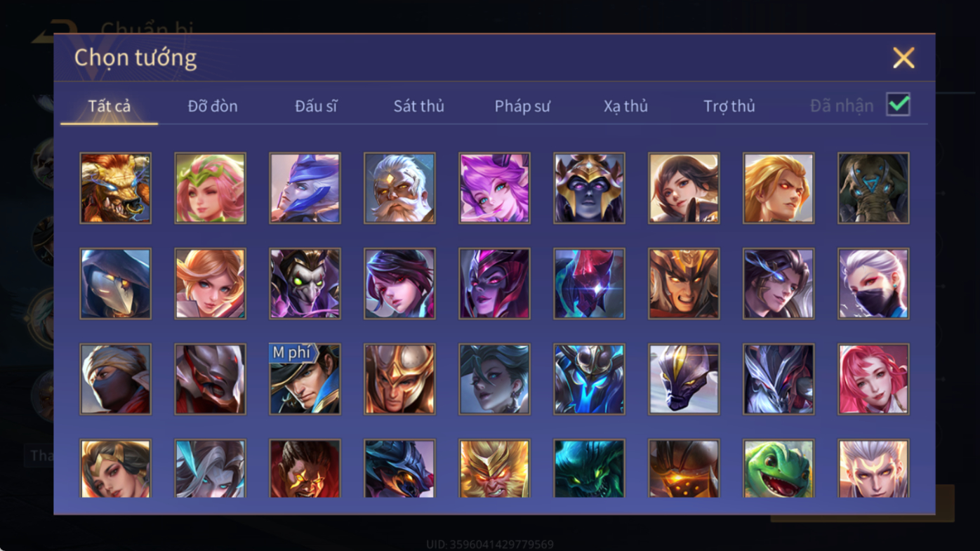Viewport: 980px width, 551px height.
Task: Pick the golden monkey king hero
Action: [x=494, y=469]
